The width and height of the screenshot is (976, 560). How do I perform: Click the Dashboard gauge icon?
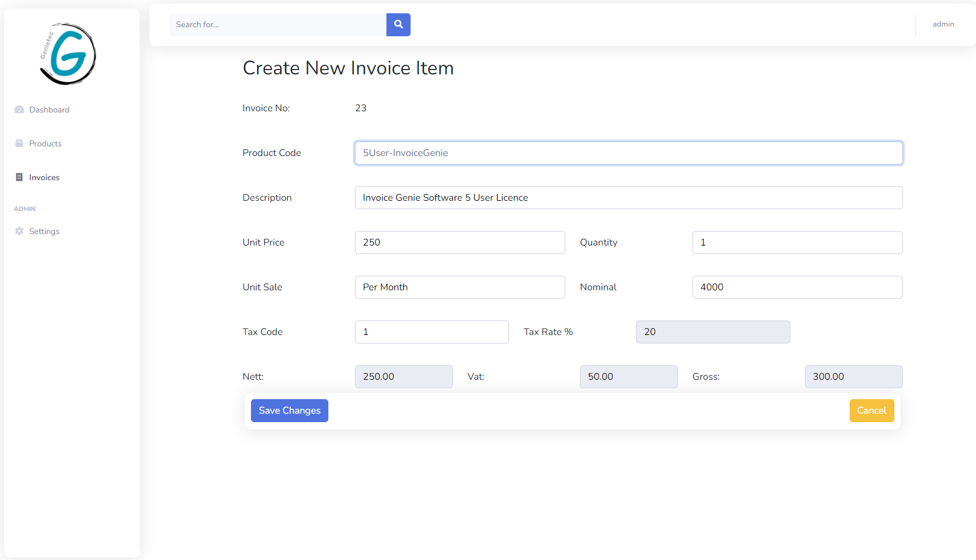point(19,109)
